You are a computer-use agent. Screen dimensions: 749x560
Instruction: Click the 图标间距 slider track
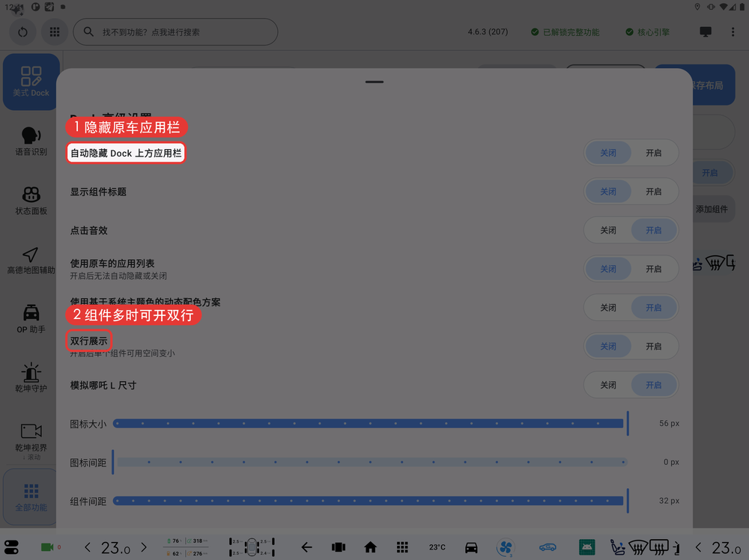[x=370, y=462]
